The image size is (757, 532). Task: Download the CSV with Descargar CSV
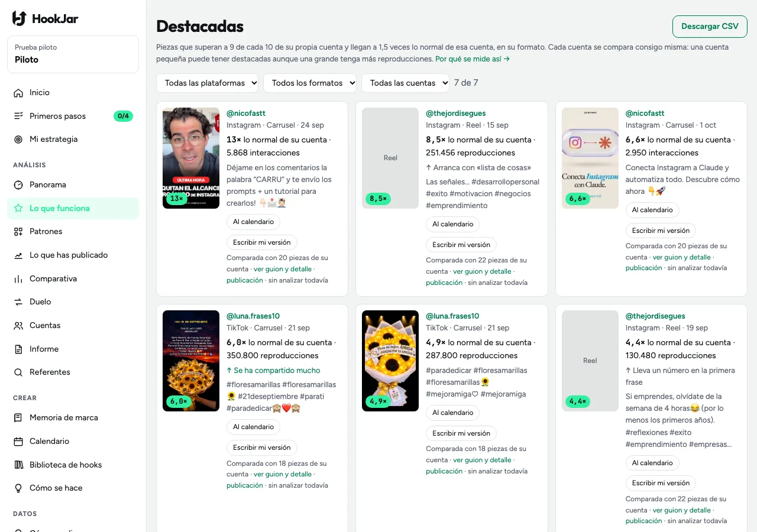710,27
